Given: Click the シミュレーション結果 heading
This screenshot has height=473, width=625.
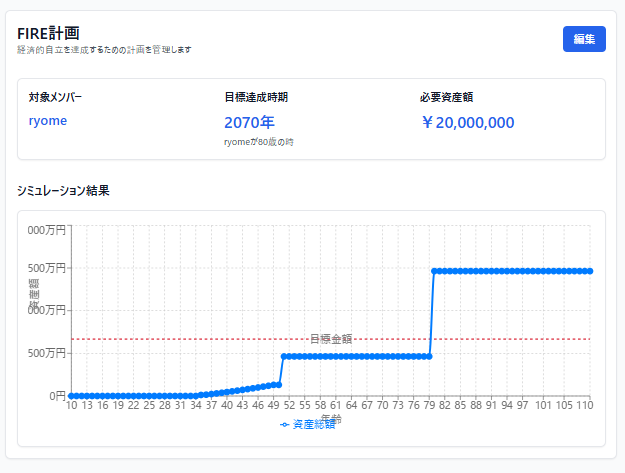Looking at the screenshot, I should (63, 190).
